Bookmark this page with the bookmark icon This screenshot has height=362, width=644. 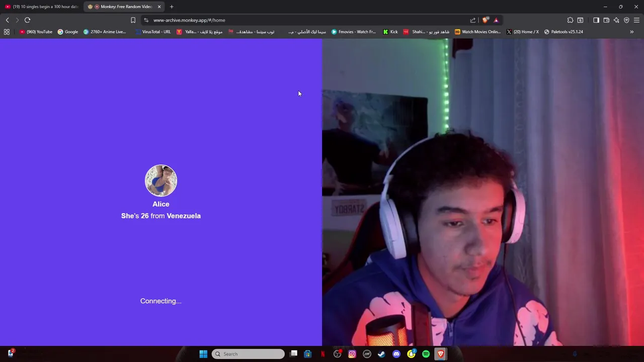click(133, 20)
